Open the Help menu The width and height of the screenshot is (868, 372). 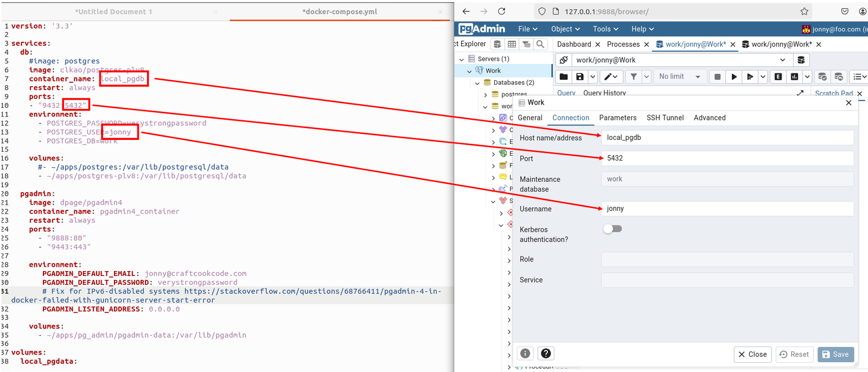pos(642,29)
